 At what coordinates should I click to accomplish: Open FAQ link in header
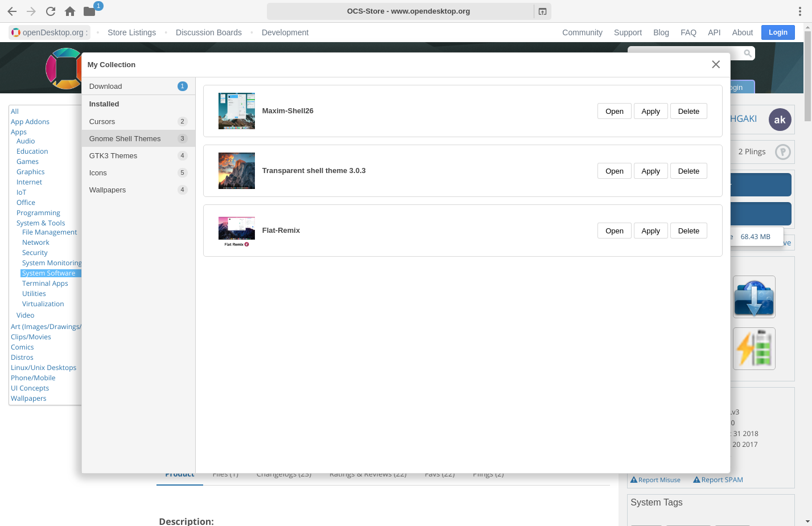pyautogui.click(x=689, y=32)
